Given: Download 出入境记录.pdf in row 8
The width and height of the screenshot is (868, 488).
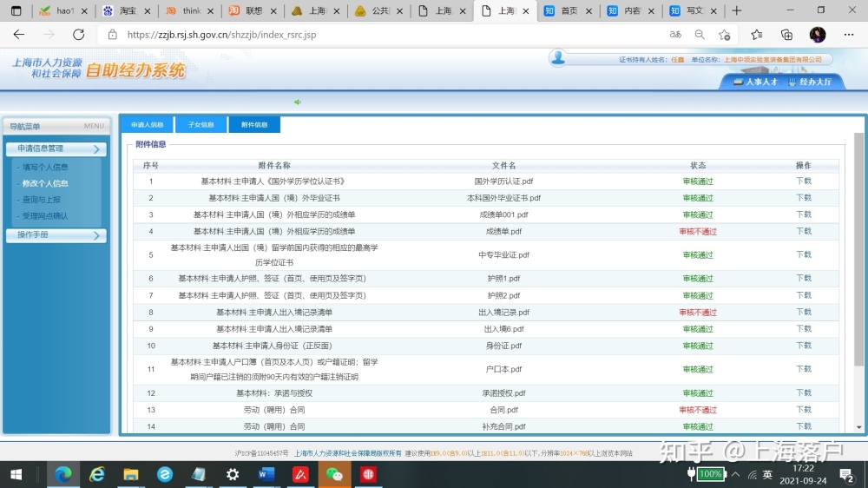Looking at the screenshot, I should pyautogui.click(x=803, y=312).
